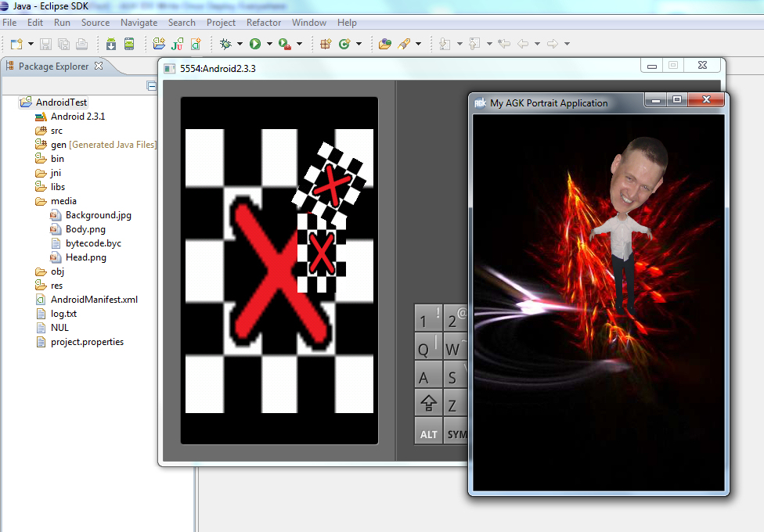This screenshot has width=764, height=532.
Task: Open the Android SDK Manager icon
Action: click(111, 44)
